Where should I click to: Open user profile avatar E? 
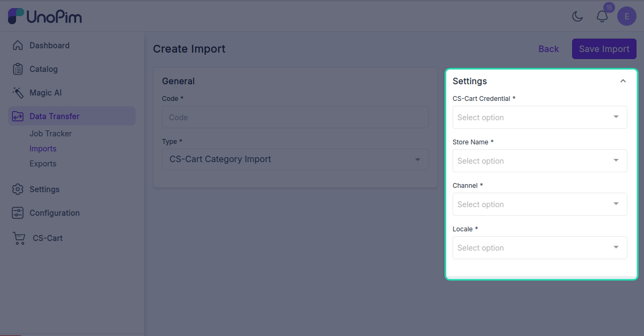click(x=627, y=16)
